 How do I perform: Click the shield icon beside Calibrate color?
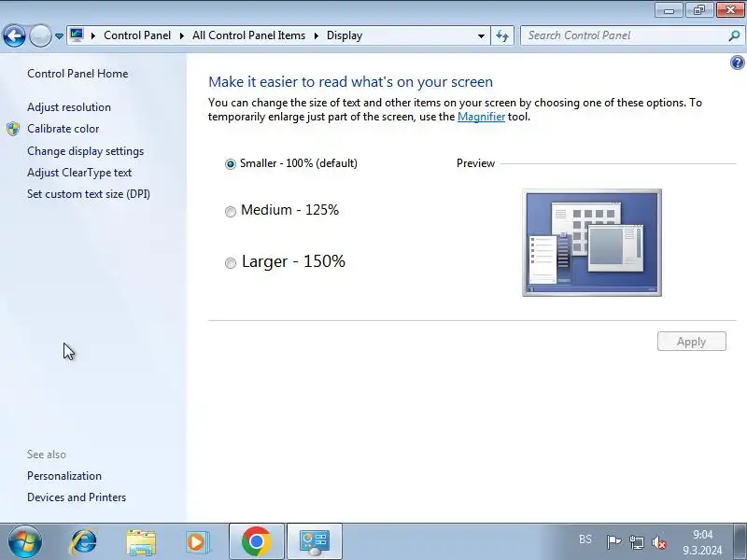13,129
